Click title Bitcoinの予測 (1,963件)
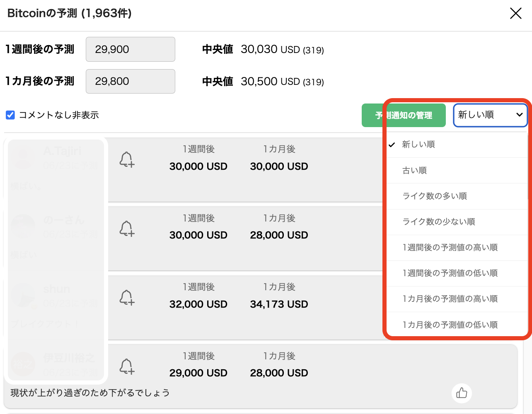This screenshot has height=414, width=532. pyautogui.click(x=70, y=13)
